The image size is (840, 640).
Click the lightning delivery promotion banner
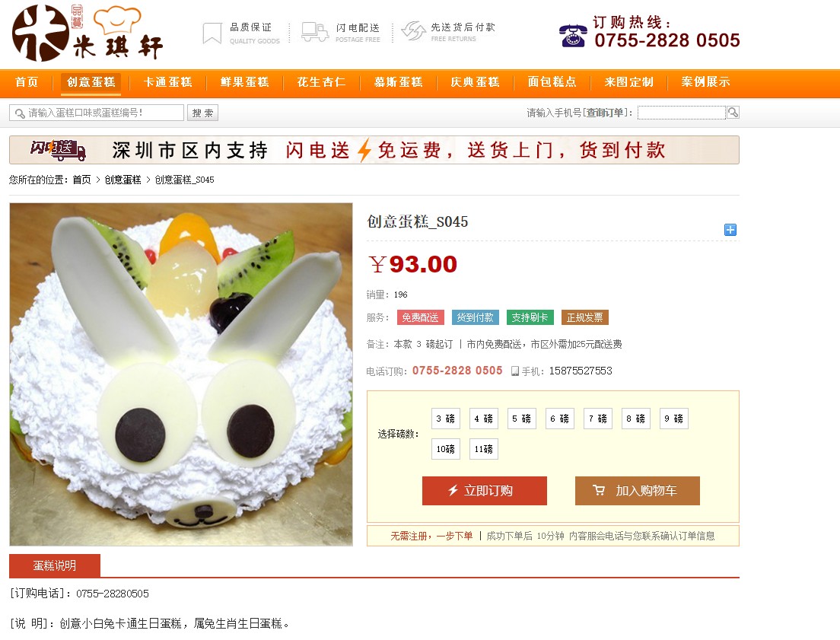point(374,150)
